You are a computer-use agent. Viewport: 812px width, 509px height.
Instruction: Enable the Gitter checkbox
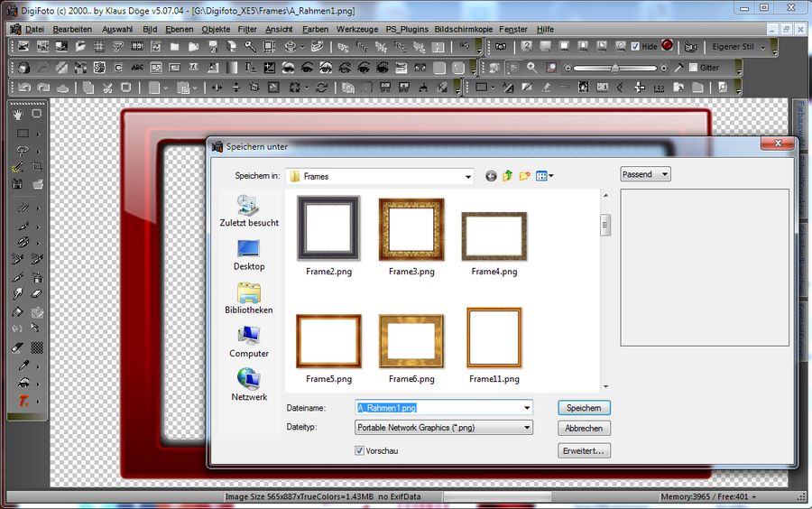[x=693, y=68]
